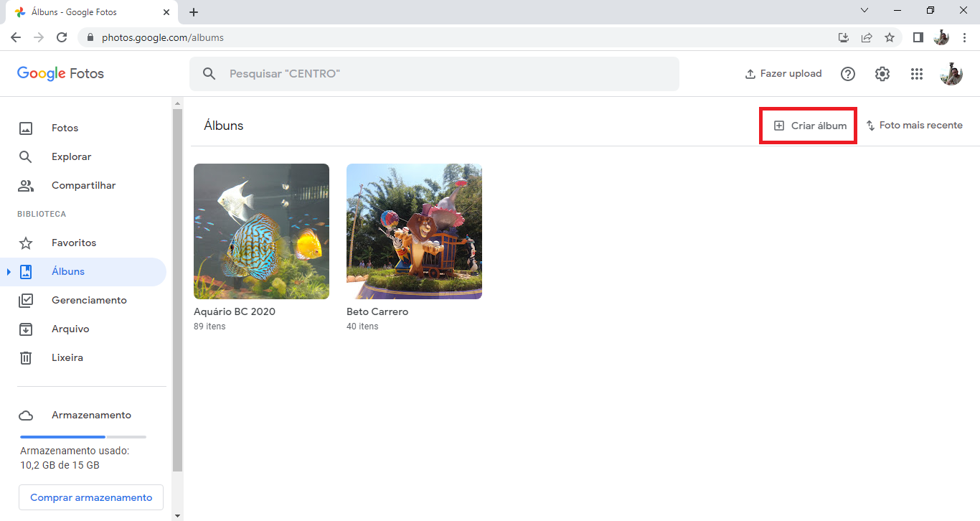Click the Criar álbum button
Viewport: 980px width, 521px height.
(810, 126)
